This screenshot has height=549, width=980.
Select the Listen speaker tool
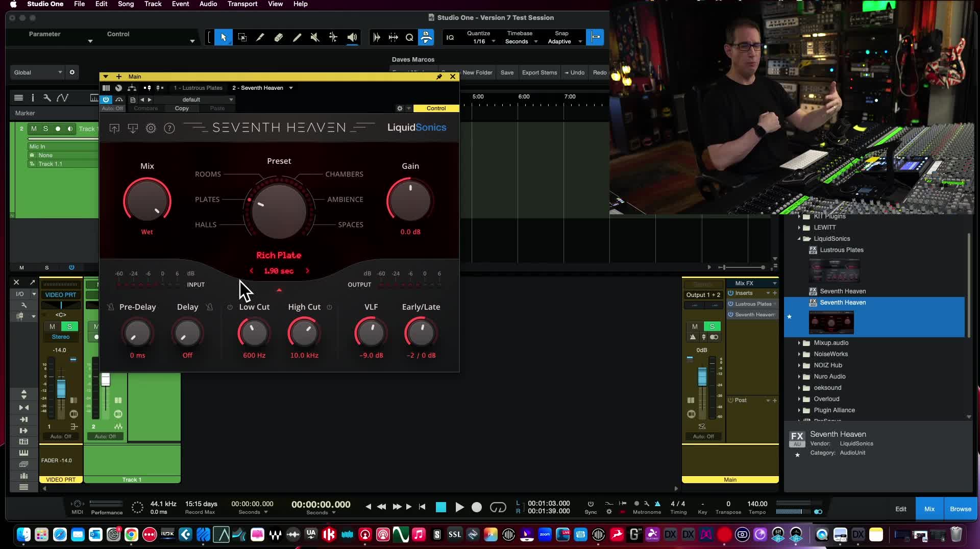[352, 37]
